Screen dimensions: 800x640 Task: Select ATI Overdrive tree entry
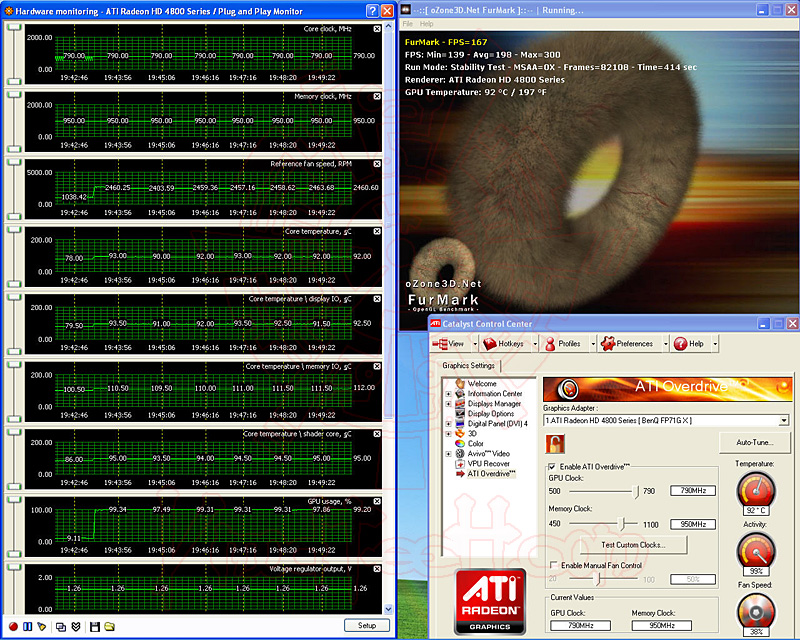click(491, 474)
